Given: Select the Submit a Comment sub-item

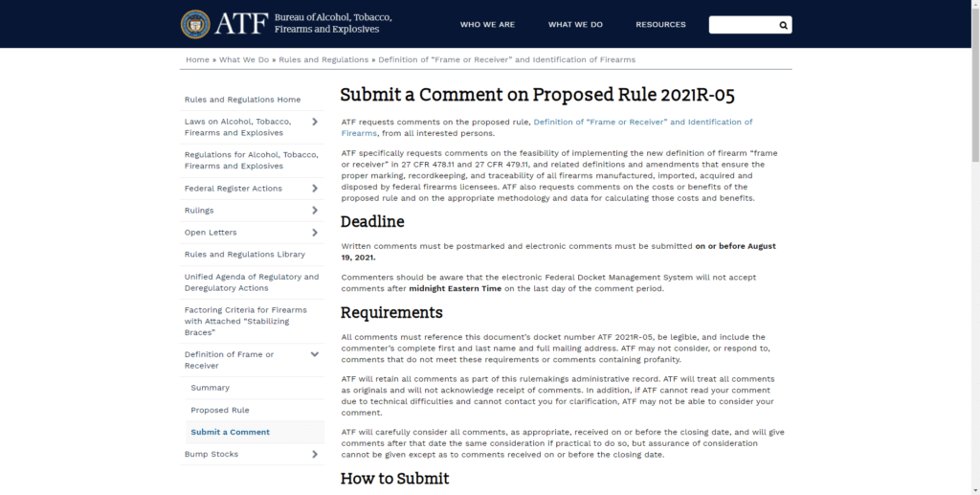Looking at the screenshot, I should point(230,432).
